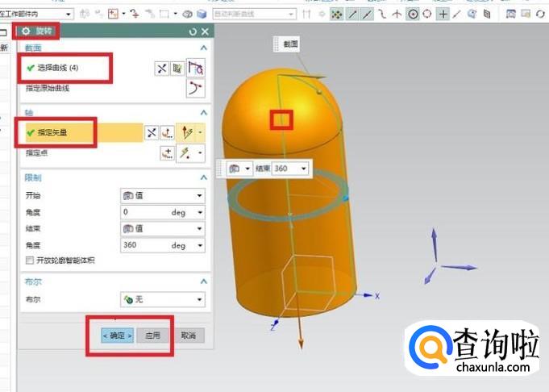Click the 确定 button

coord(117,336)
